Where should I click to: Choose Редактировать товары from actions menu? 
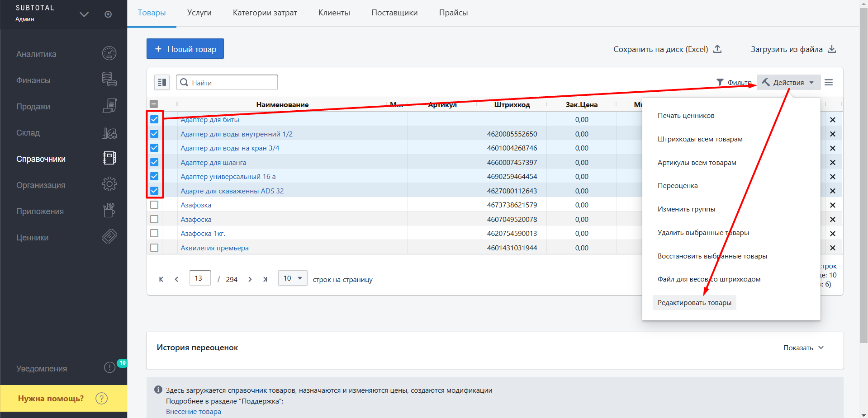click(694, 303)
